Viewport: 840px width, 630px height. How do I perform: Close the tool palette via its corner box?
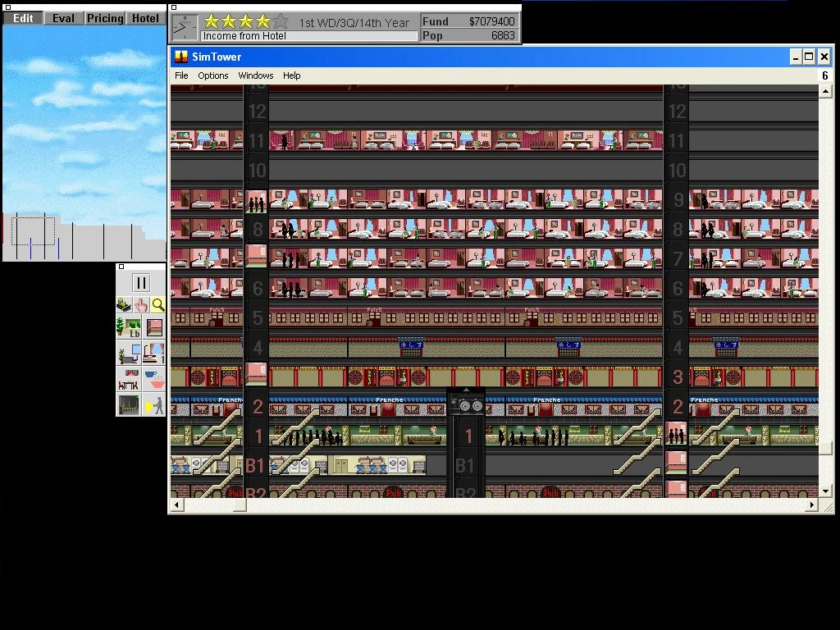point(121,267)
